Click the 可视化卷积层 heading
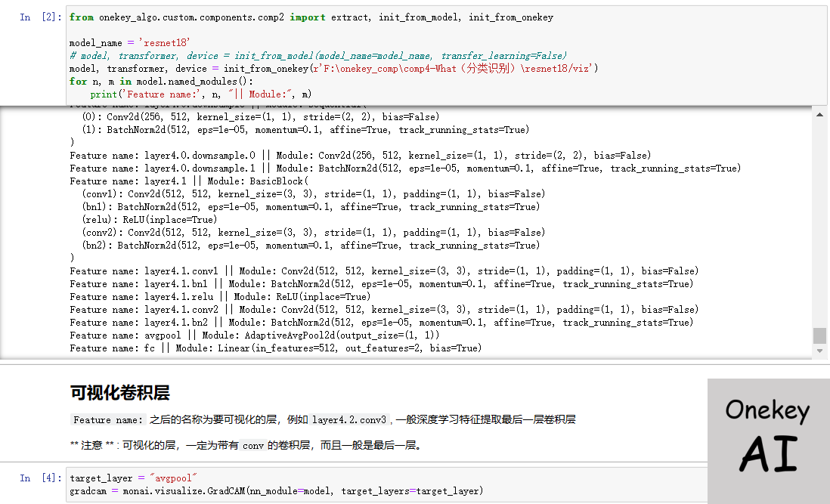Screen dimensions: 830x504 pyautogui.click(x=119, y=393)
